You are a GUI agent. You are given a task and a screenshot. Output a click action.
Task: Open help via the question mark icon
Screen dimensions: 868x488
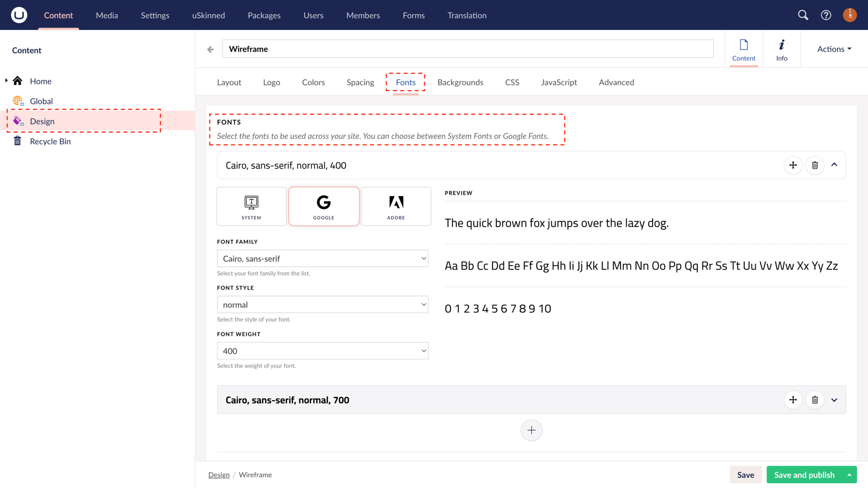point(826,15)
